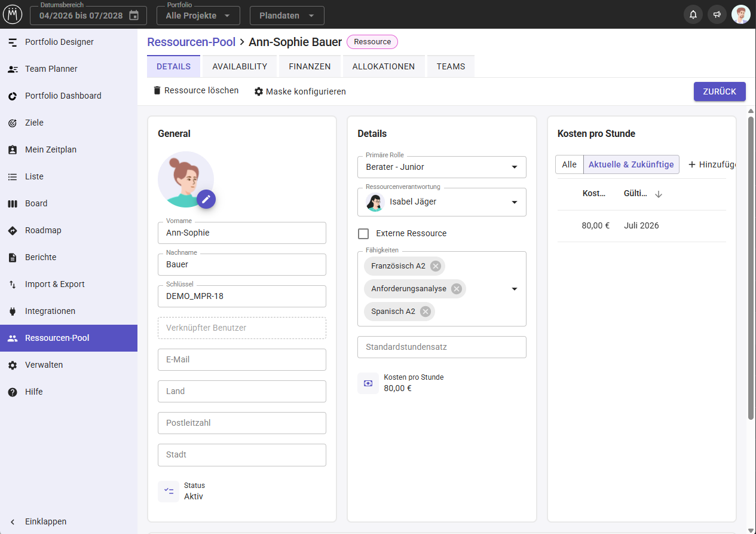Open notifications bell icon

[693, 14]
